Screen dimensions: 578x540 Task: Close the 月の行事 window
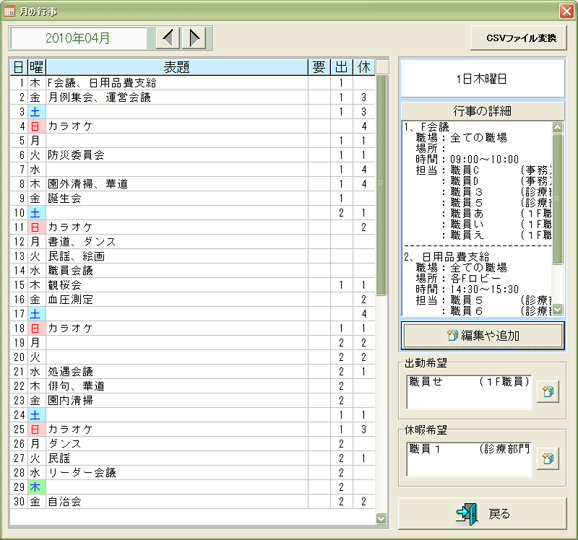coord(566,11)
